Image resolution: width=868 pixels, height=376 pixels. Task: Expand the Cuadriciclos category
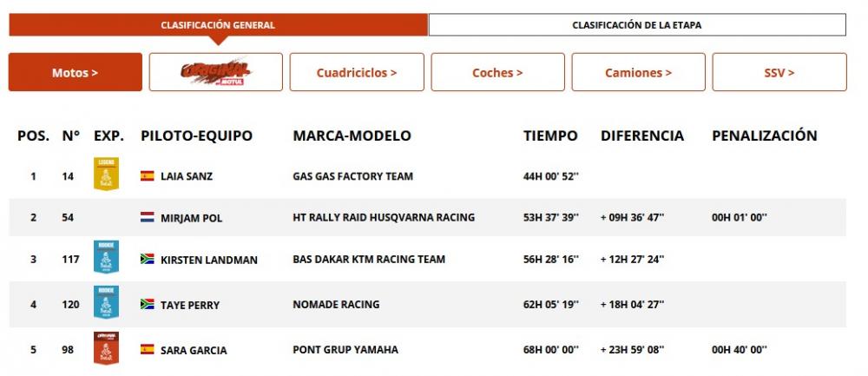(357, 72)
